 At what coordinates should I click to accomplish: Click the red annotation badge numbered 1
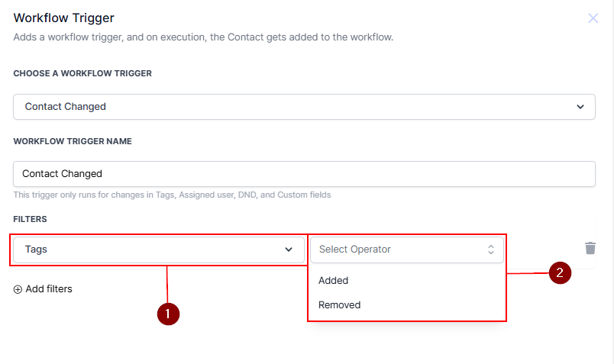tap(168, 314)
